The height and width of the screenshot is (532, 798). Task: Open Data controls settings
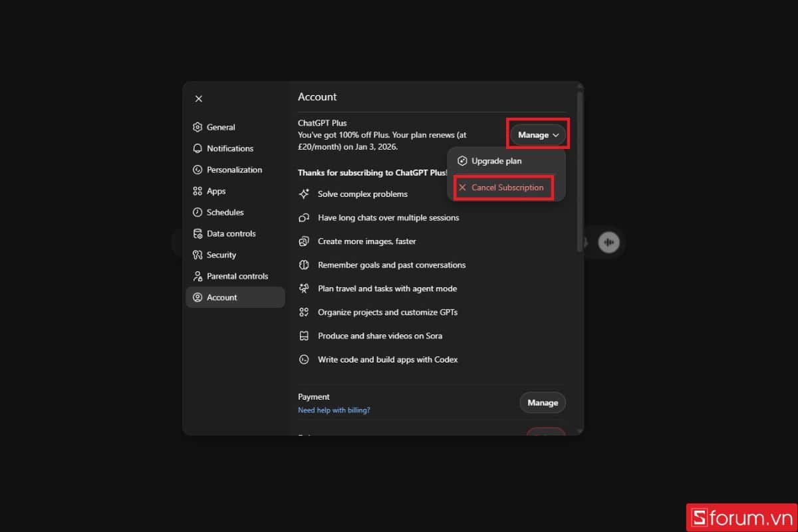235,233
